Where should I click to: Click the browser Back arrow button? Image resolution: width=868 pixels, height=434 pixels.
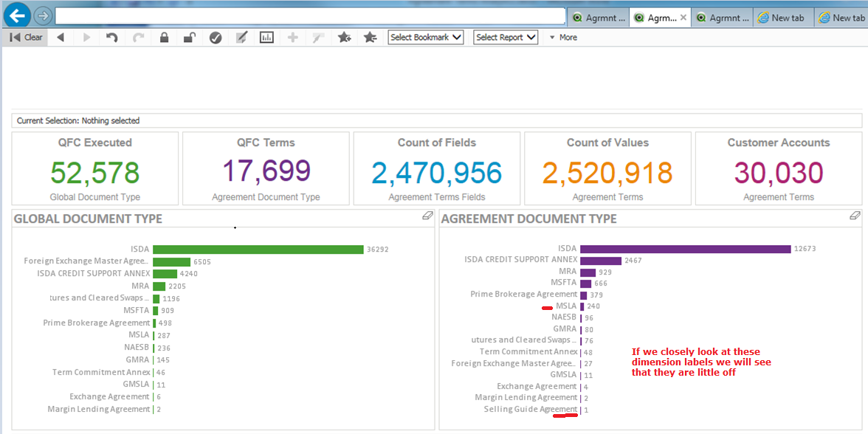coord(18,15)
